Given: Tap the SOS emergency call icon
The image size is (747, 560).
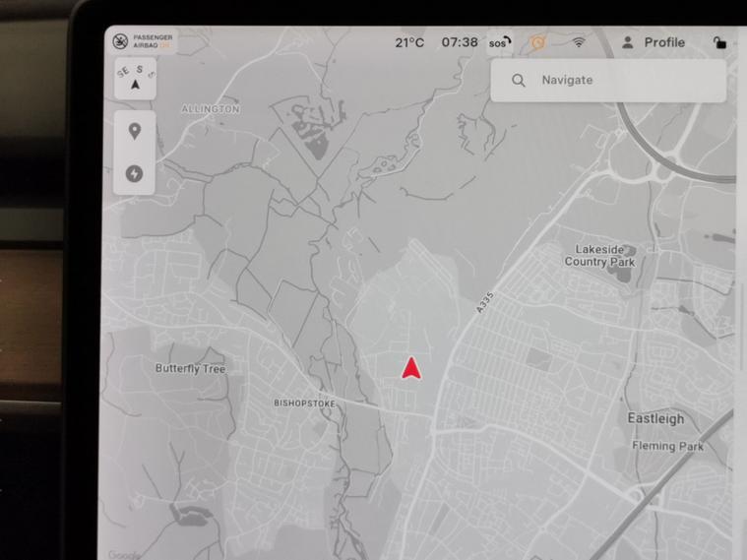Looking at the screenshot, I should pos(500,43).
